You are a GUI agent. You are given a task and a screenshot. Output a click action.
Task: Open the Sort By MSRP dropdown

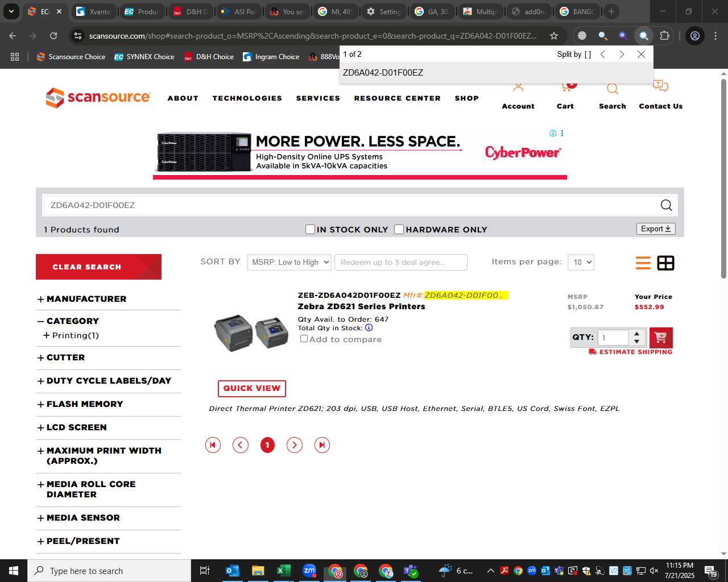pyautogui.click(x=289, y=262)
